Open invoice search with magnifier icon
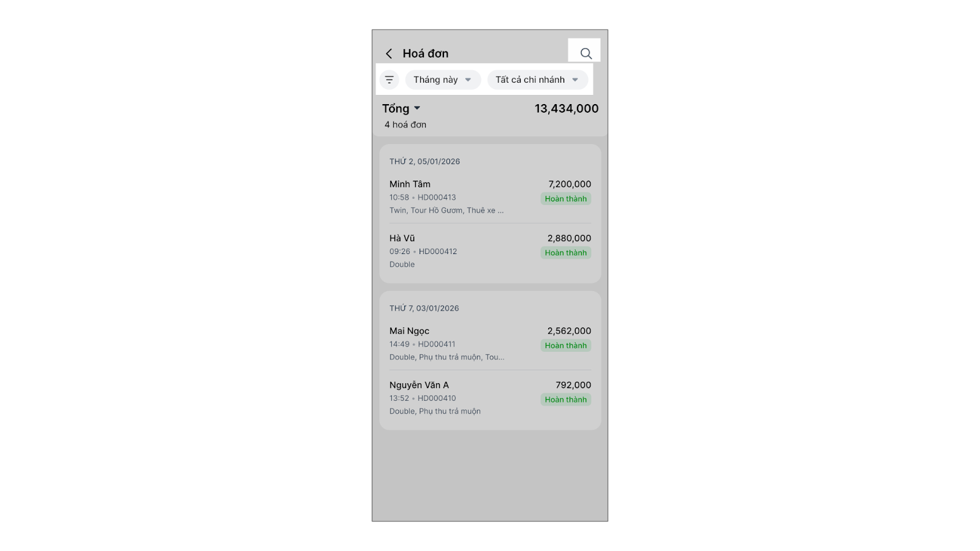 [x=586, y=54]
